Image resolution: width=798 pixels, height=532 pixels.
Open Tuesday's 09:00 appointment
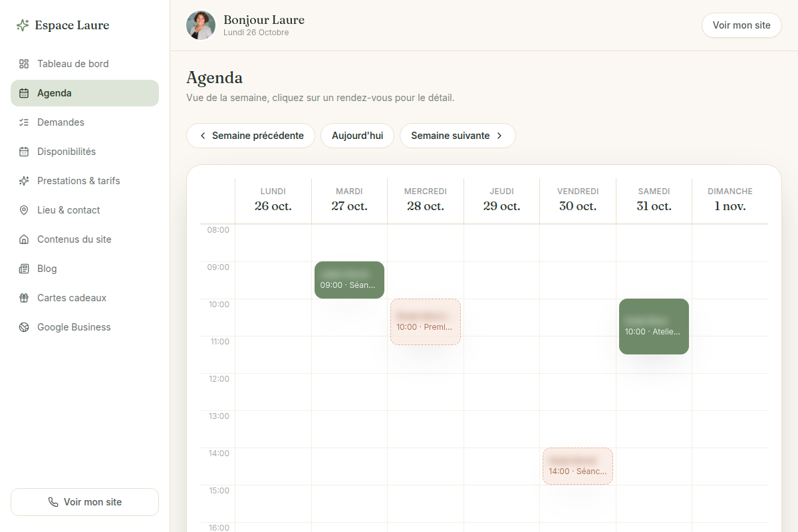[x=349, y=280]
